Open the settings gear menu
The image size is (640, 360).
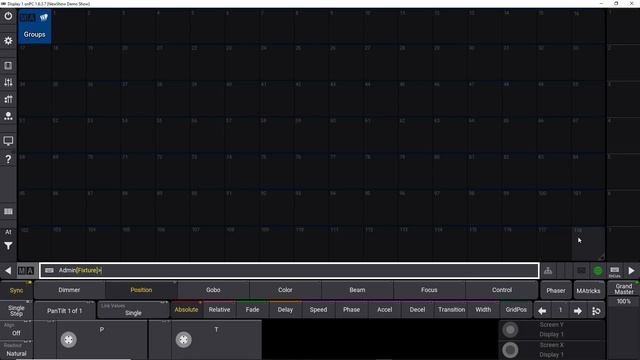tap(8, 41)
